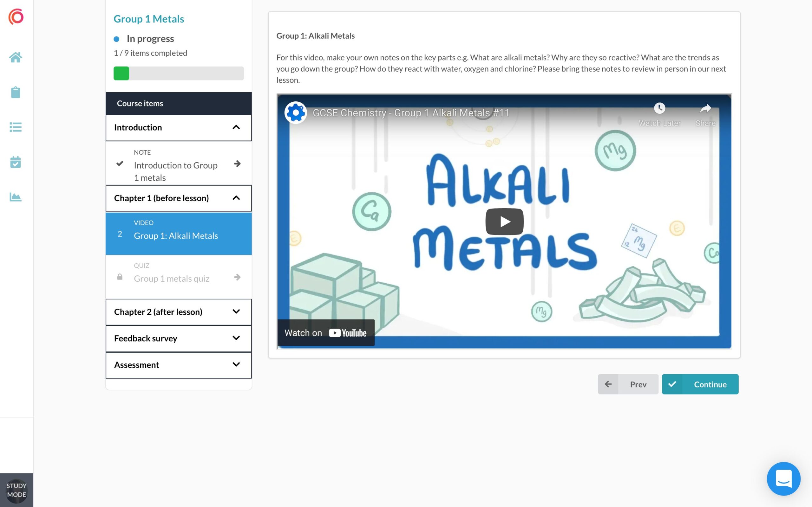Select Group 1: Alkali Metals video item
The width and height of the screenshot is (812, 507).
(x=176, y=235)
